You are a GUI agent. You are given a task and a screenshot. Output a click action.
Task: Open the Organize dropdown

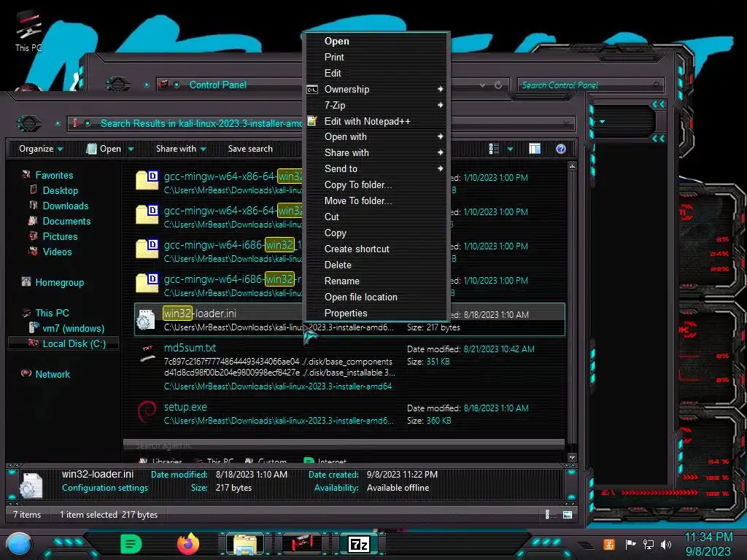(41, 149)
